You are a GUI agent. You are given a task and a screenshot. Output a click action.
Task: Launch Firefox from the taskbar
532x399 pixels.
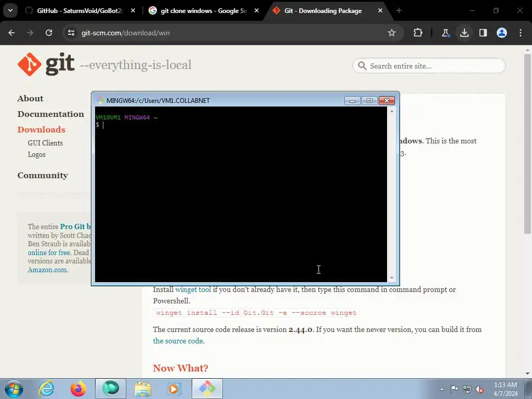point(78,389)
